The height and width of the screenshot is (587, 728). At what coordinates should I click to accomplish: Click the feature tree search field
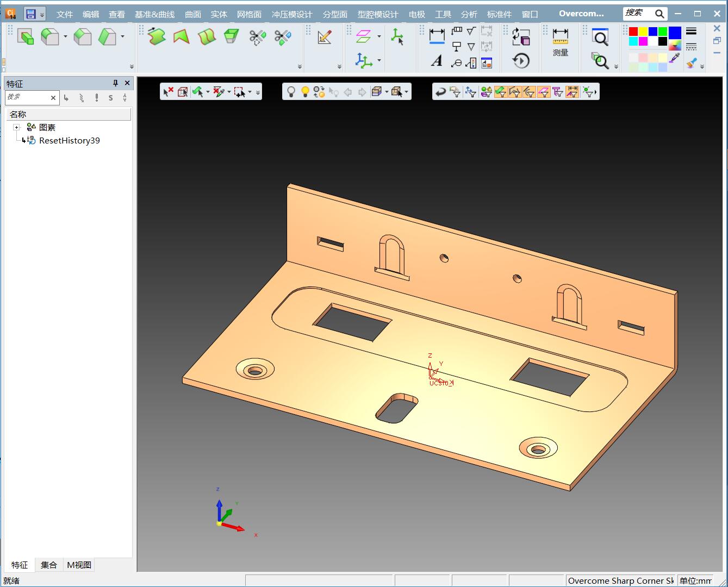27,97
